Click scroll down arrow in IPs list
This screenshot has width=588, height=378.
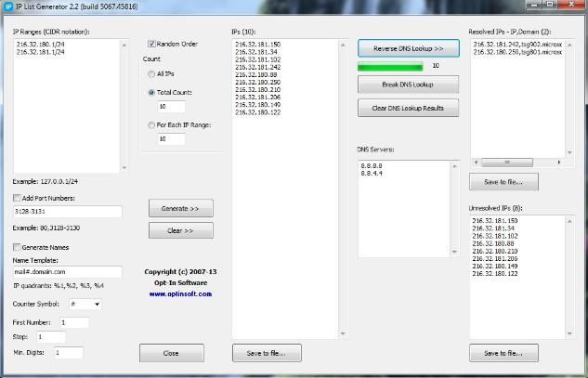pos(343,333)
